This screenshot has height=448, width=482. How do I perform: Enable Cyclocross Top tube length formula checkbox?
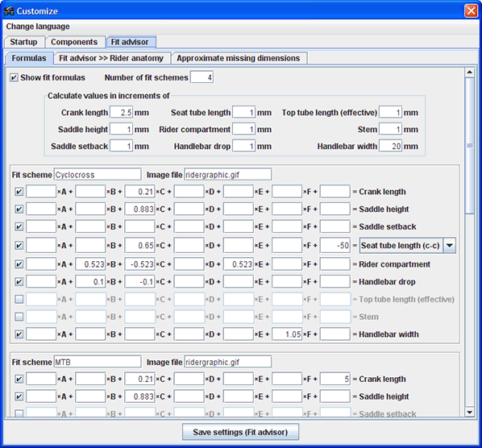click(x=19, y=299)
